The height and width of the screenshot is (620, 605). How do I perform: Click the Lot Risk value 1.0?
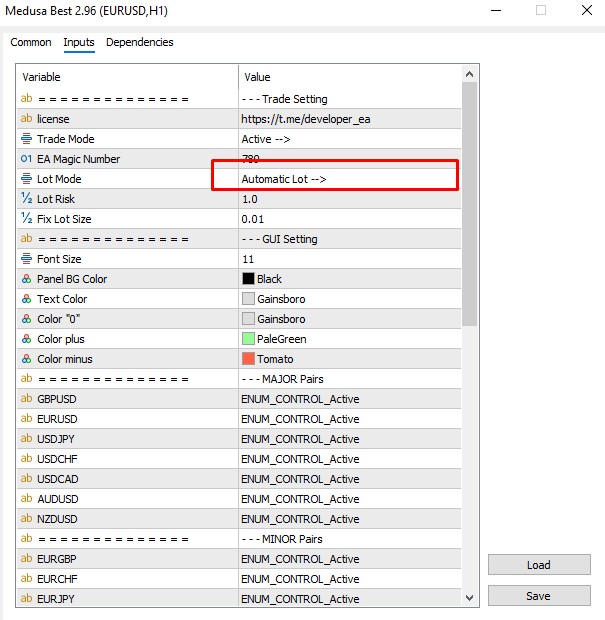(350, 199)
